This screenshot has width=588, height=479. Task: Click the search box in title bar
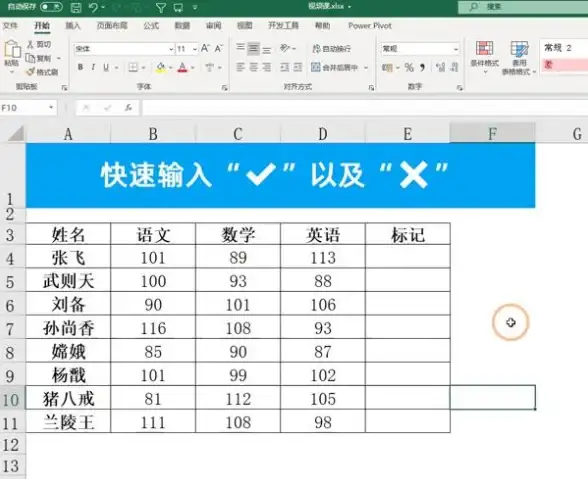[523, 7]
